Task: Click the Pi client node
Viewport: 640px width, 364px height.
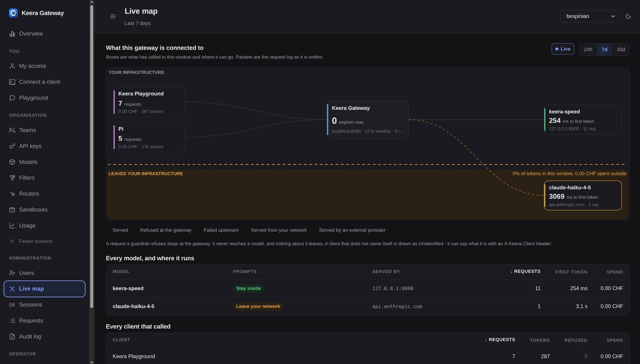Action: [149, 137]
